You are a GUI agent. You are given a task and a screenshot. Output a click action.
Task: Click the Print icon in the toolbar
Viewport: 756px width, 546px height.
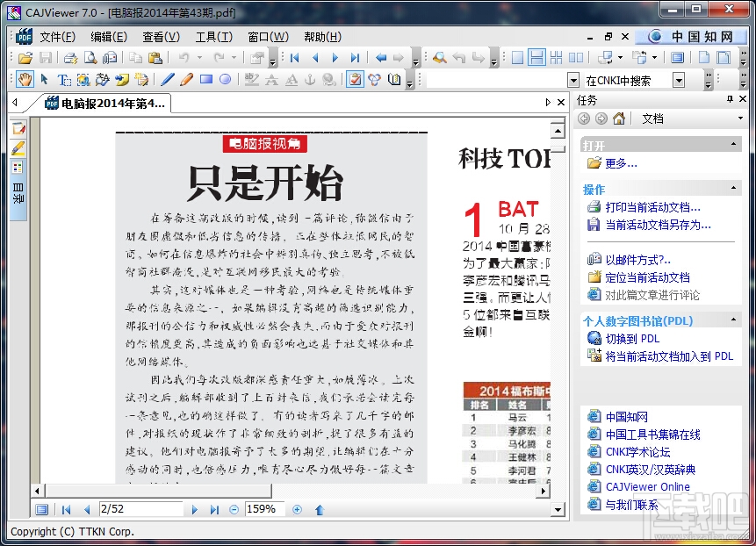click(70, 58)
